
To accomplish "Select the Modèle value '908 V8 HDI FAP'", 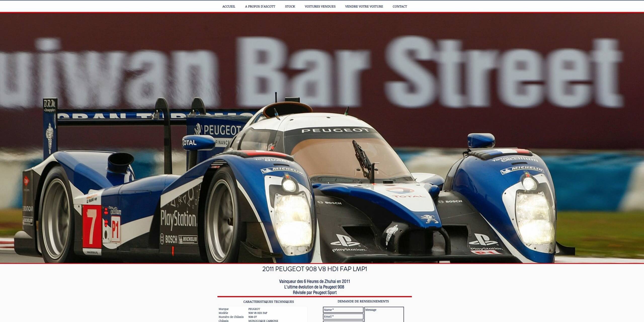I will tap(258, 313).
